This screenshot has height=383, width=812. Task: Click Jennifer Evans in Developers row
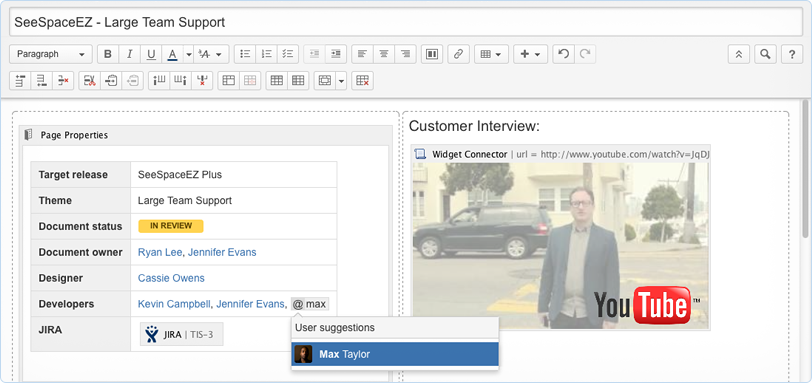[251, 304]
